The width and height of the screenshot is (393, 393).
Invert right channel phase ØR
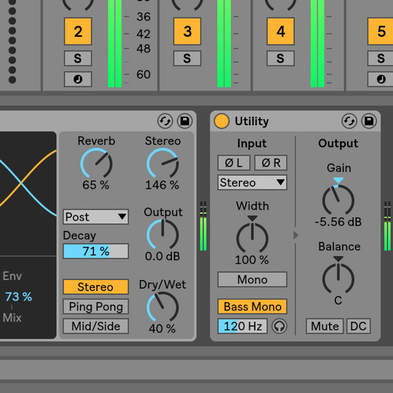pos(270,163)
